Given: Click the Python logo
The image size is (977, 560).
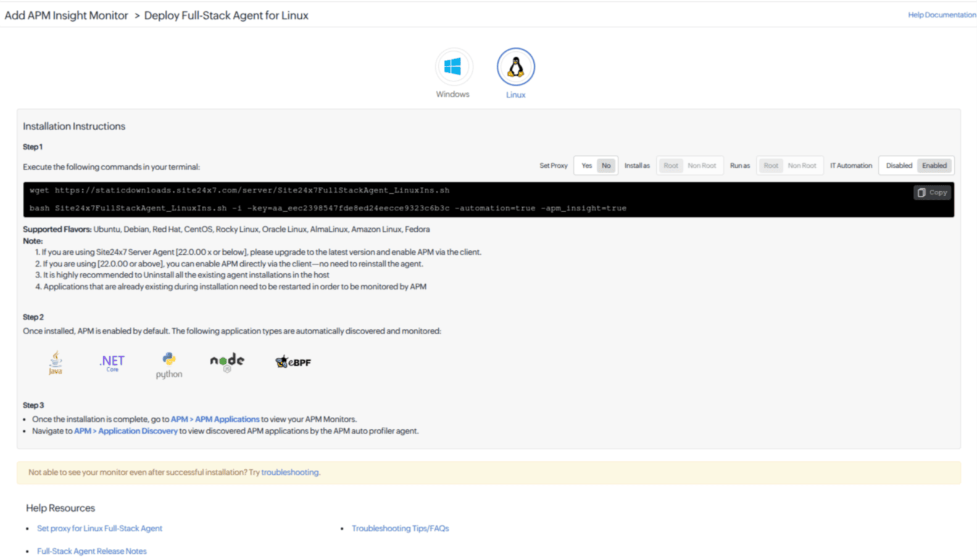Looking at the screenshot, I should point(169,365).
